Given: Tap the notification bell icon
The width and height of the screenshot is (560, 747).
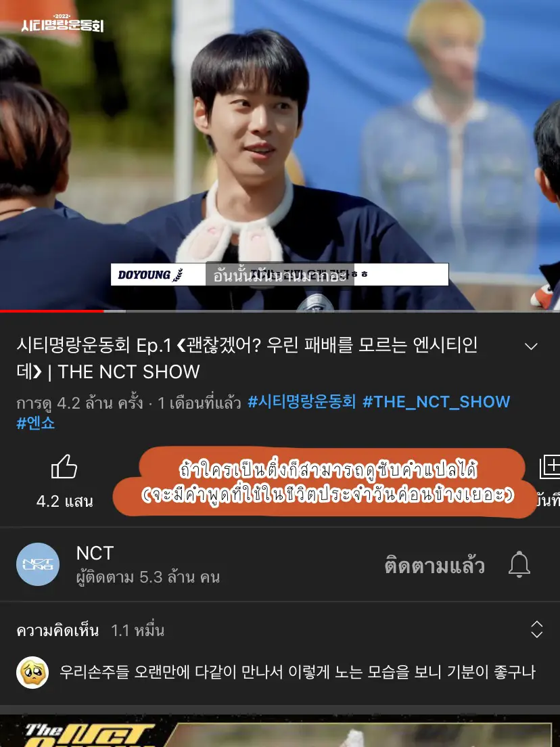Looking at the screenshot, I should (519, 565).
